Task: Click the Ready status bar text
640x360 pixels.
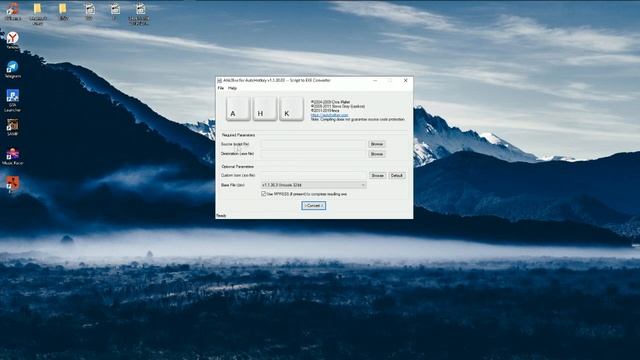Action: pyautogui.click(x=221, y=216)
